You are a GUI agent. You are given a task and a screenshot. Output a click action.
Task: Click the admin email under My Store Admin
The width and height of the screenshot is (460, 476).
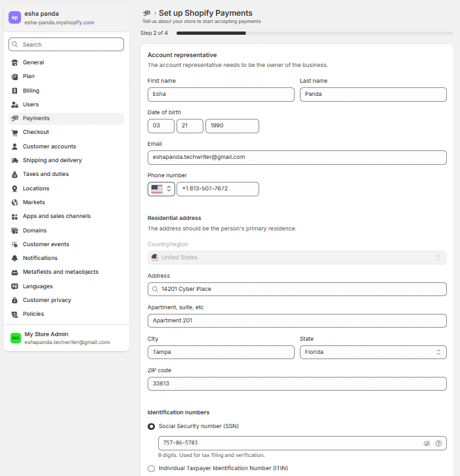pyautogui.click(x=67, y=343)
